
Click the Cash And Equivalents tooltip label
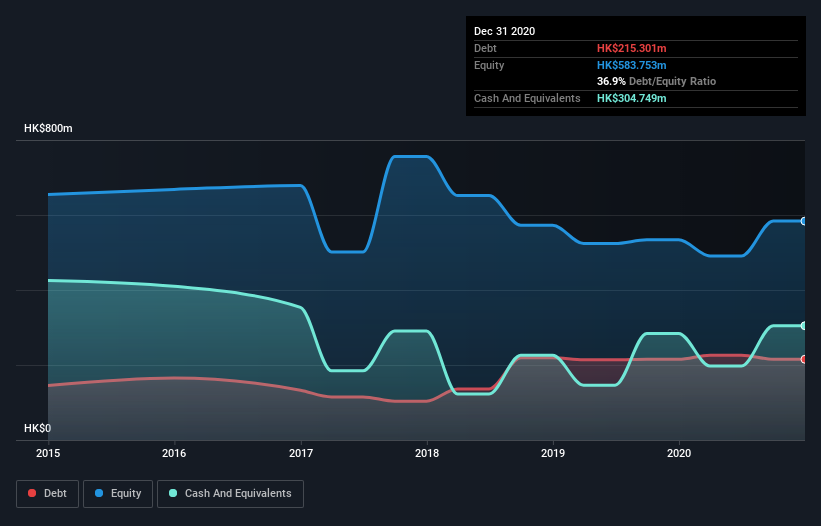[x=527, y=98]
